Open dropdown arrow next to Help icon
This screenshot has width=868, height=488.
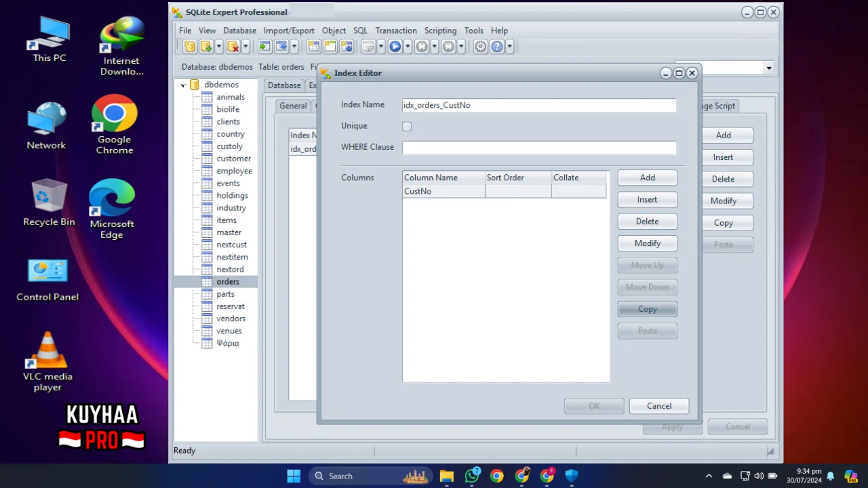coord(509,47)
